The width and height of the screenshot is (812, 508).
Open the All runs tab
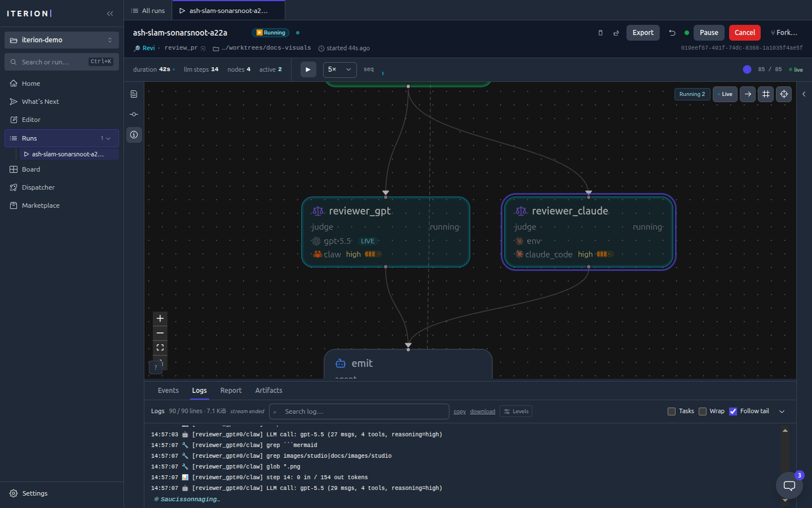pyautogui.click(x=148, y=11)
